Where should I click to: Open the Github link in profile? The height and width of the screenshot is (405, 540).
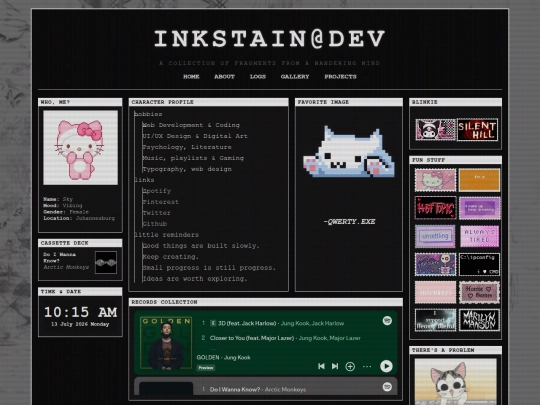pos(155,224)
